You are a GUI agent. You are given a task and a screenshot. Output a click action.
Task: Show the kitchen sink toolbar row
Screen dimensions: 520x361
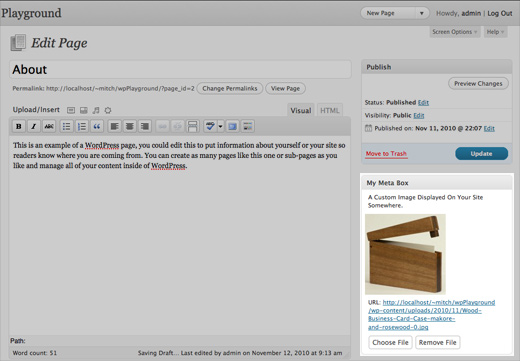pyautogui.click(x=248, y=126)
